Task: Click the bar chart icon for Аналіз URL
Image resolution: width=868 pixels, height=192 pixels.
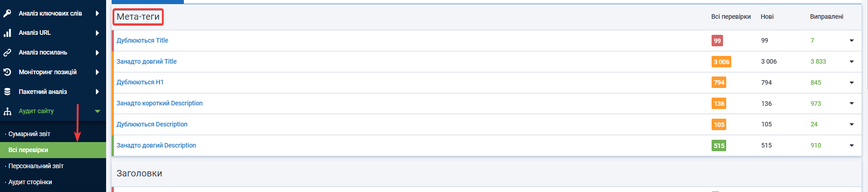Action: [7, 33]
